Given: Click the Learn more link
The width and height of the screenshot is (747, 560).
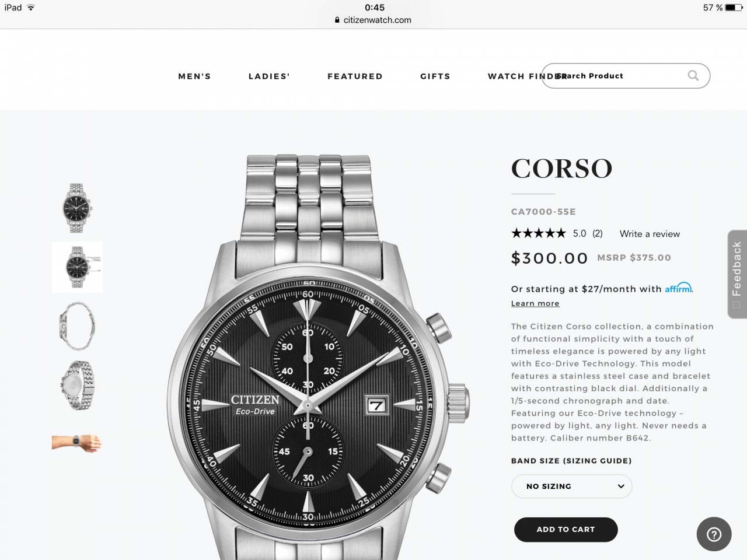Looking at the screenshot, I should [535, 303].
